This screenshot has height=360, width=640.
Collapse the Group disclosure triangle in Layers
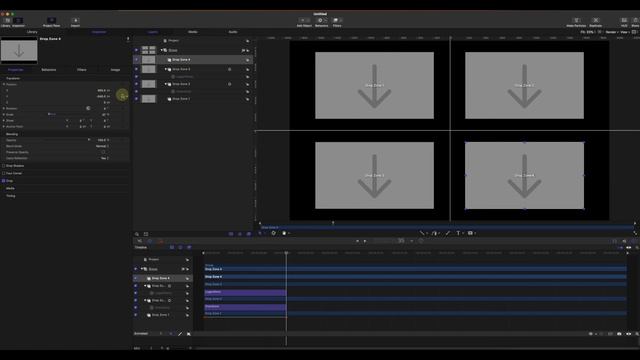click(x=162, y=50)
